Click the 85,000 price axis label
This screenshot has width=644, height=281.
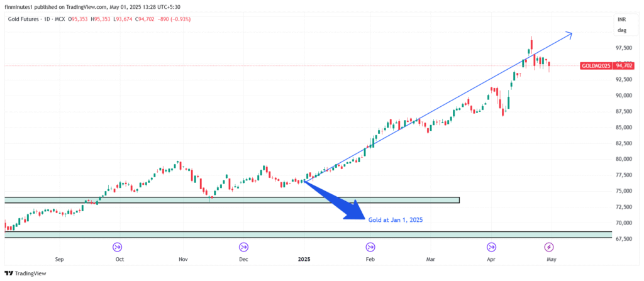point(623,128)
